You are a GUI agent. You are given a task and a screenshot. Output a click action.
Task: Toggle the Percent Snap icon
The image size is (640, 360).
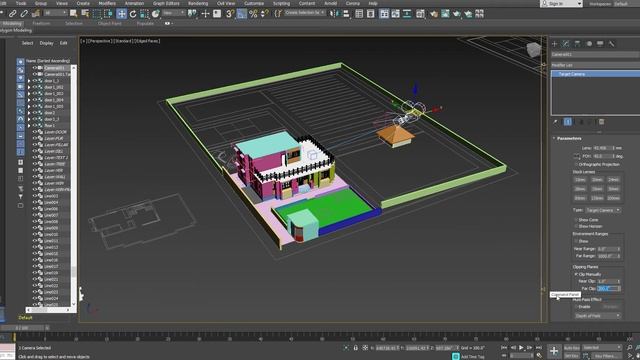pyautogui.click(x=253, y=14)
